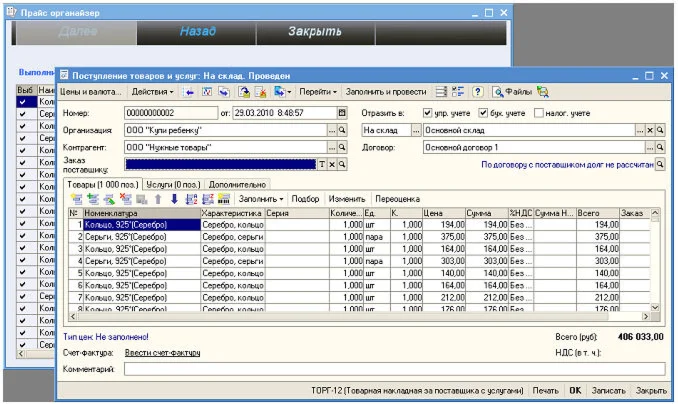This screenshot has width=678, height=404.
Task: Click the move row up arrow icon
Action: [157, 199]
